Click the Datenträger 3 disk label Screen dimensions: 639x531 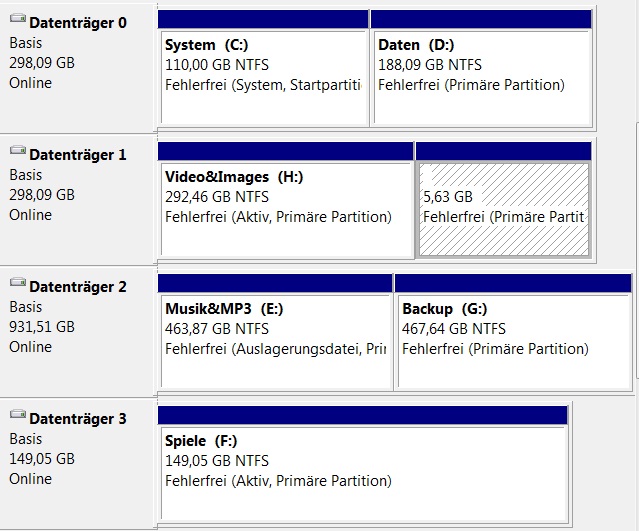click(78, 419)
